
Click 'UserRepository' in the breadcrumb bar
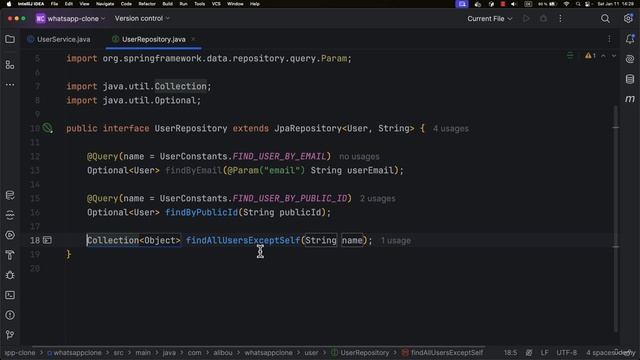pos(360,352)
